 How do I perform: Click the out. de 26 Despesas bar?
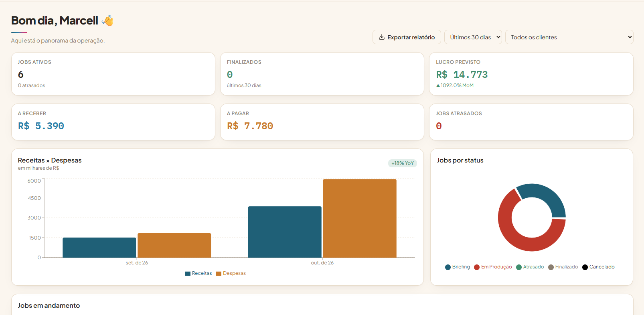tap(360, 218)
